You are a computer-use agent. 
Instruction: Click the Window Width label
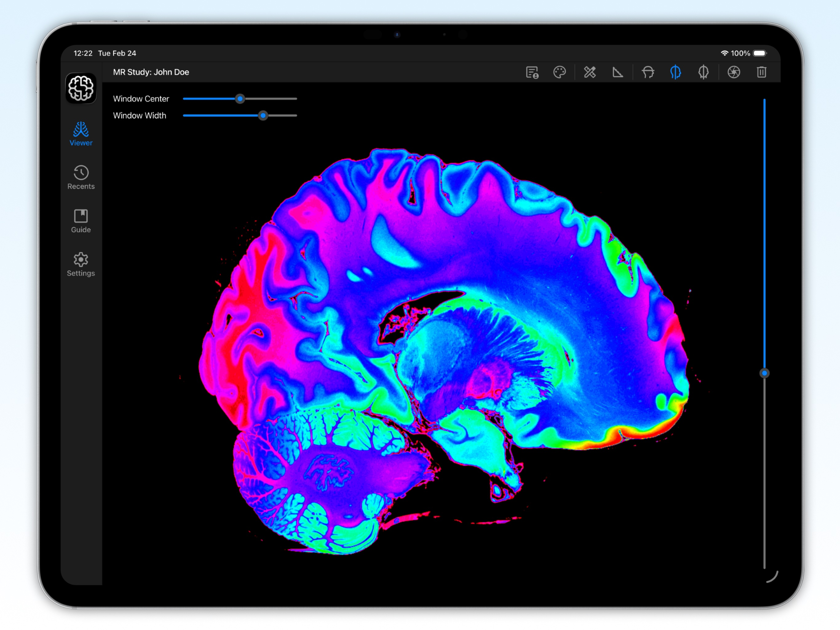tap(139, 116)
